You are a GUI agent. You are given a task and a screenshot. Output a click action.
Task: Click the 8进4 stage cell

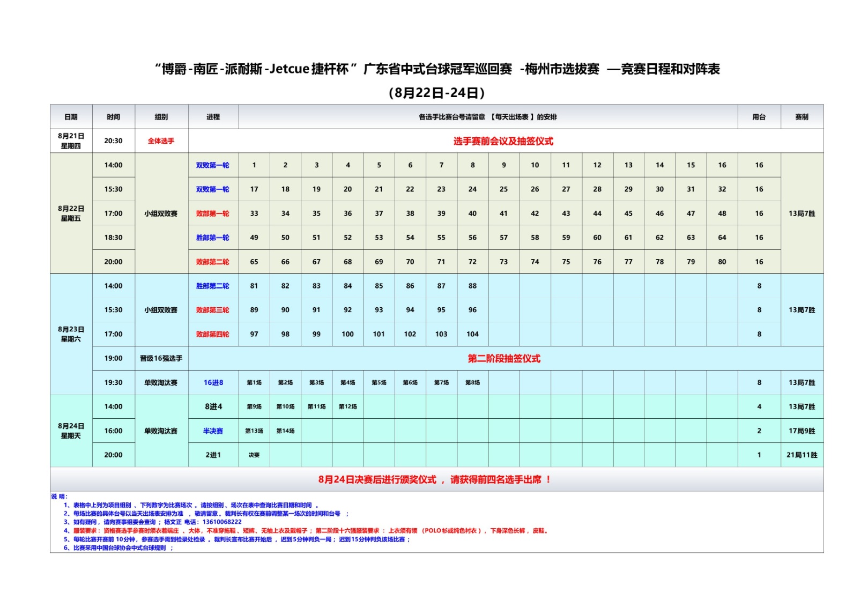coord(213,406)
